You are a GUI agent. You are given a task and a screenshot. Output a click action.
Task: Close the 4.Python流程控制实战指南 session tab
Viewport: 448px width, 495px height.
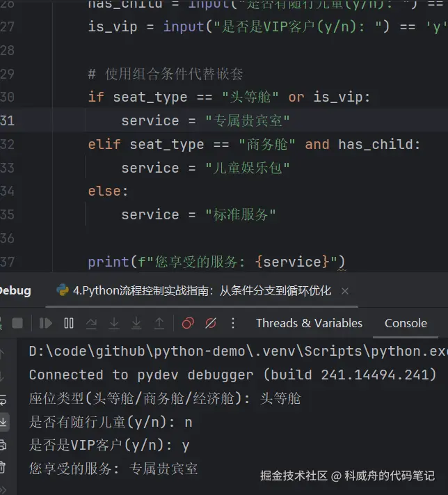point(345,291)
